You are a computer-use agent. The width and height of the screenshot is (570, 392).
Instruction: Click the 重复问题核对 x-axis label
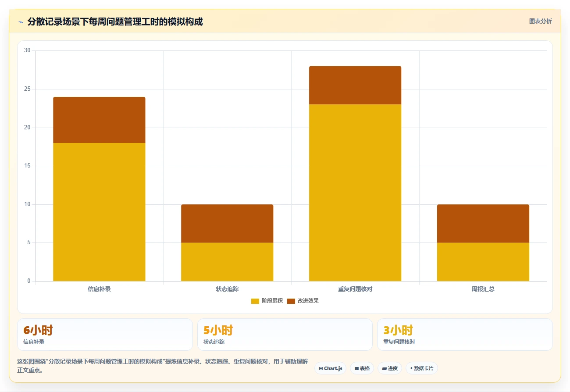[355, 289]
